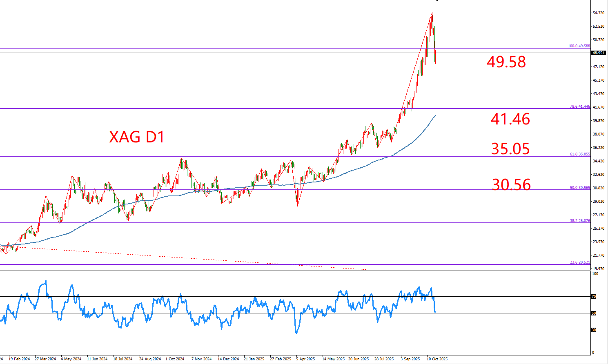
Task: Select the red 49.58 price annotation
Action: (506, 62)
